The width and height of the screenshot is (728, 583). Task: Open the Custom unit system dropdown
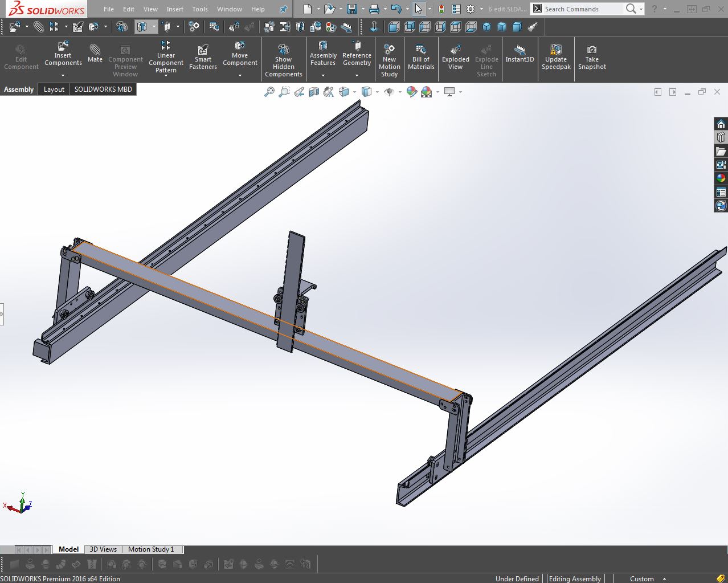(664, 578)
